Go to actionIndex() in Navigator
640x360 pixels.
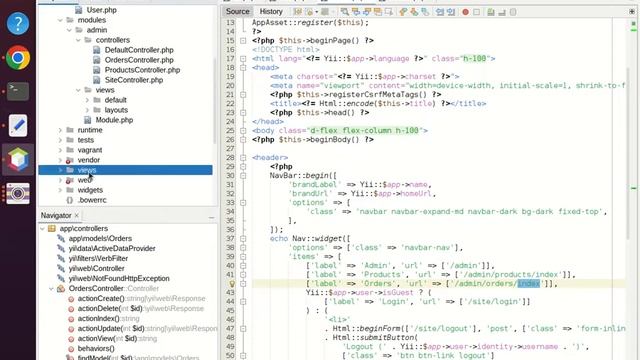[x=108, y=319]
